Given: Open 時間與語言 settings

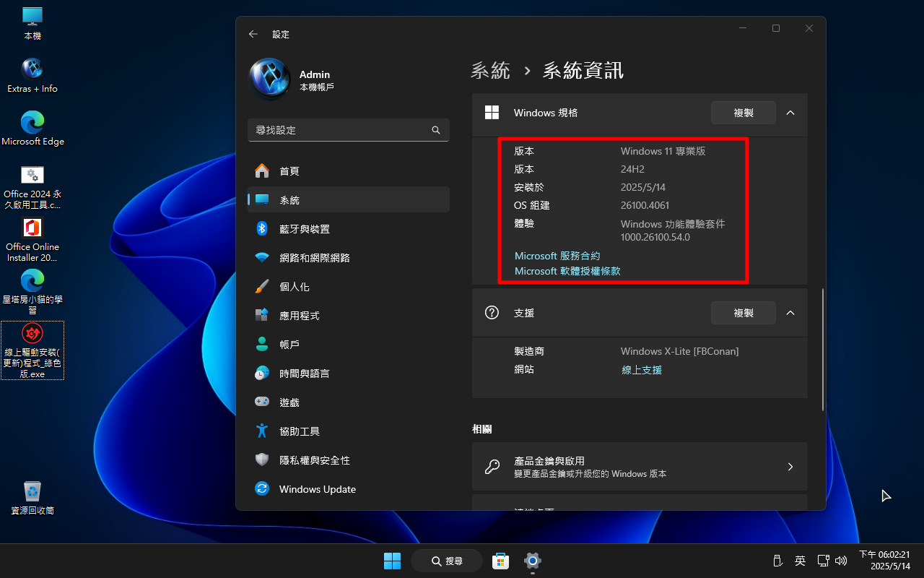Looking at the screenshot, I should 348,374.
